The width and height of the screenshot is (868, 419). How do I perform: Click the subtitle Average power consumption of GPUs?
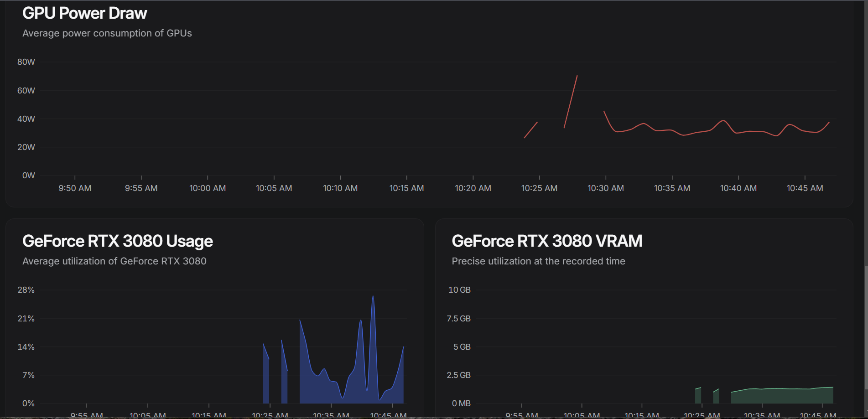click(107, 33)
